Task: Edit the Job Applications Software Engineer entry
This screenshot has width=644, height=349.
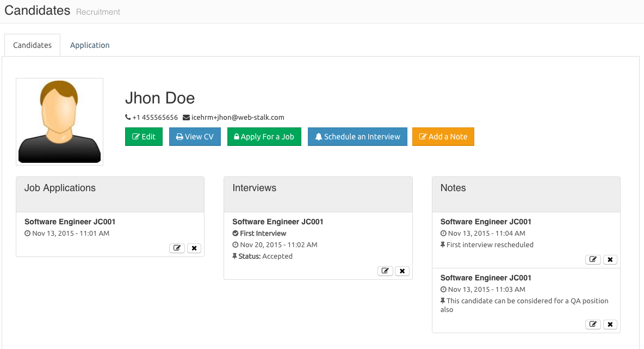Action: [x=177, y=248]
